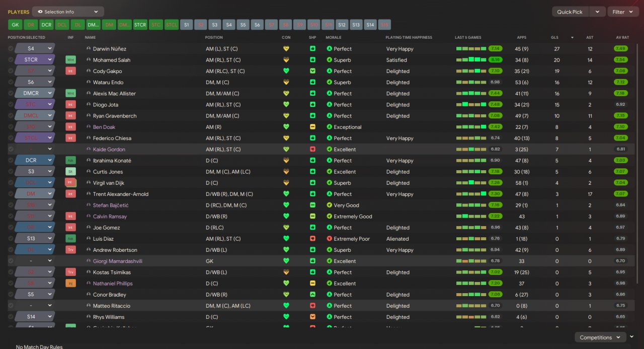
Task: Tick the selection circle for Darwin Núñez
Action: click(11, 49)
